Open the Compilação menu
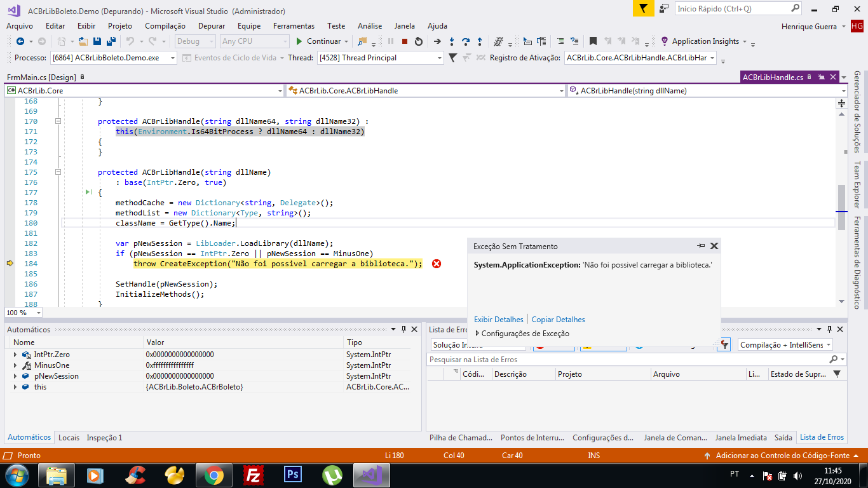The height and width of the screenshot is (488, 868). (165, 26)
